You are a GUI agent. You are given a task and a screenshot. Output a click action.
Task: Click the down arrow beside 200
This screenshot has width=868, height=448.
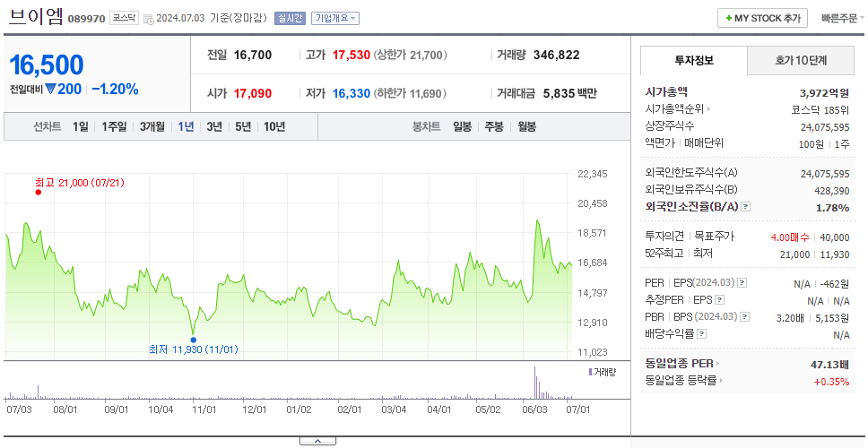[x=51, y=89]
